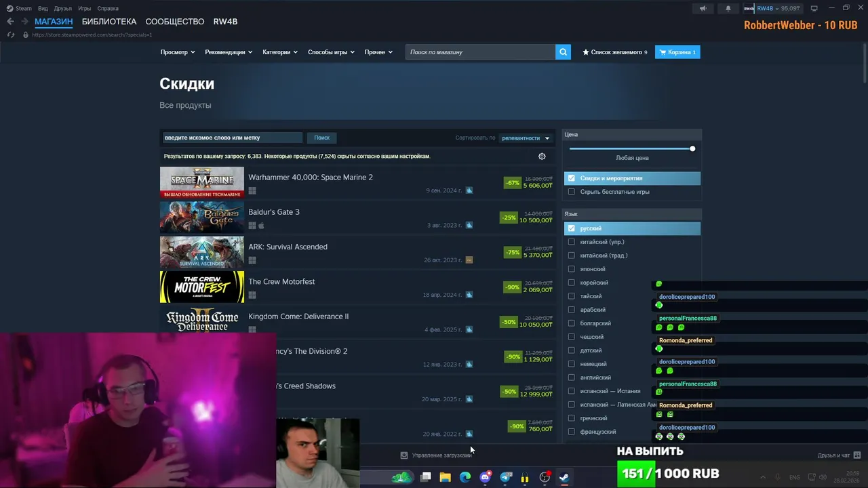Click the Kingdom Come review thumb icon
Image resolution: width=868 pixels, height=488 pixels.
click(469, 329)
